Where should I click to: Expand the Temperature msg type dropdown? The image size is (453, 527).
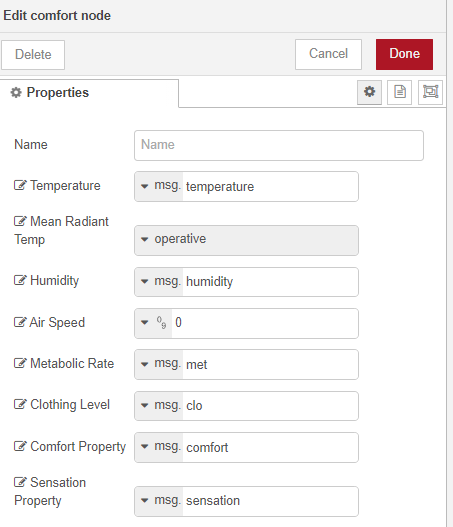(159, 186)
